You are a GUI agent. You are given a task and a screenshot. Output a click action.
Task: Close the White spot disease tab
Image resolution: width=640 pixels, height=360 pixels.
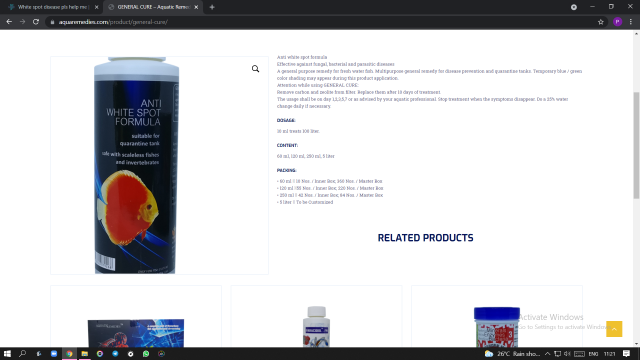(97, 7)
